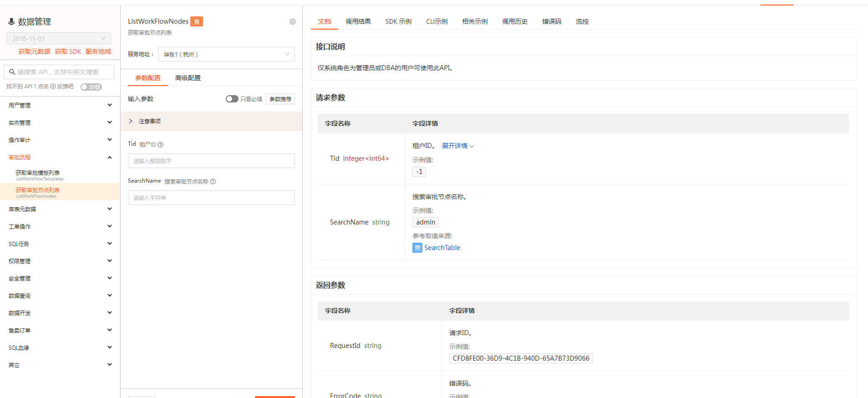Switch to the 错误码 tab
868x398 pixels.
click(552, 21)
